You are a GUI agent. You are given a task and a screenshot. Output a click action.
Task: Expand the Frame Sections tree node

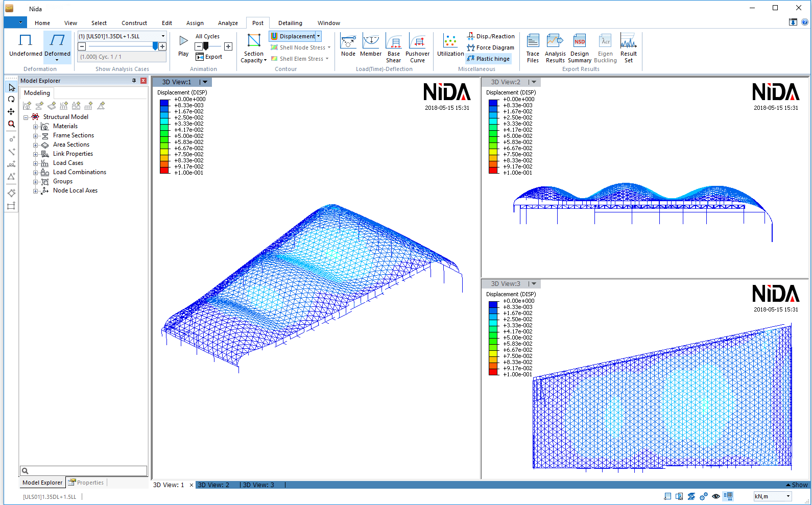pyautogui.click(x=35, y=135)
